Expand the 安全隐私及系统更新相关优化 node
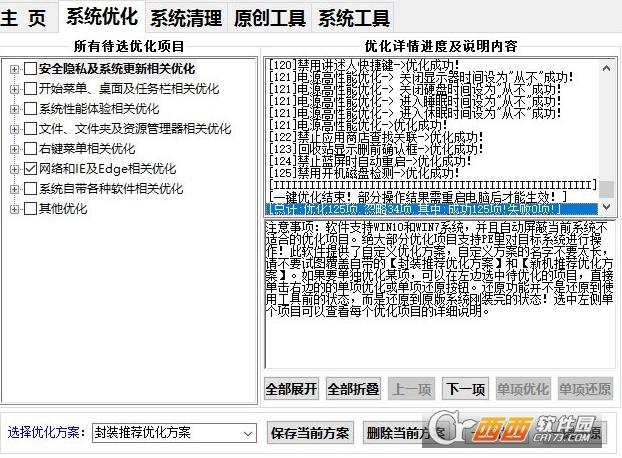The height and width of the screenshot is (458, 622). pyautogui.click(x=14, y=69)
